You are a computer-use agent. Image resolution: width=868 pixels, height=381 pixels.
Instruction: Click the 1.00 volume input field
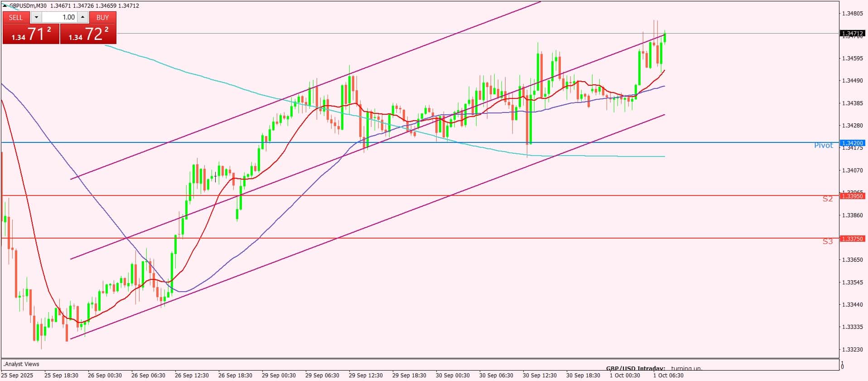point(60,17)
